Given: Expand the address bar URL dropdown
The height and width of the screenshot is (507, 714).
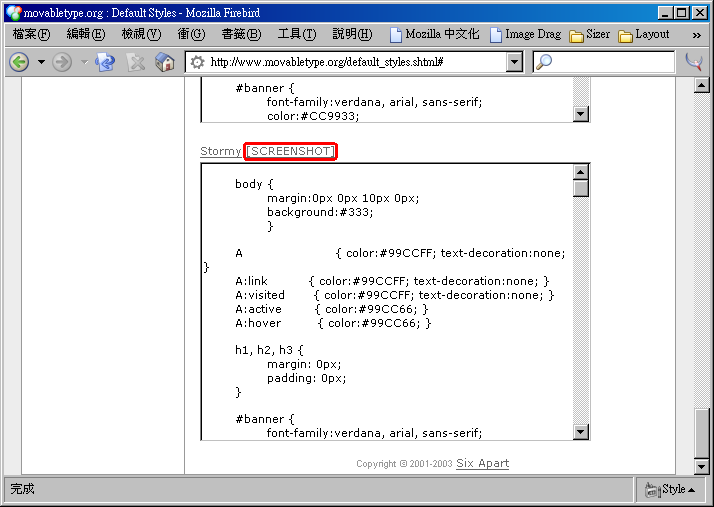Looking at the screenshot, I should [514, 62].
